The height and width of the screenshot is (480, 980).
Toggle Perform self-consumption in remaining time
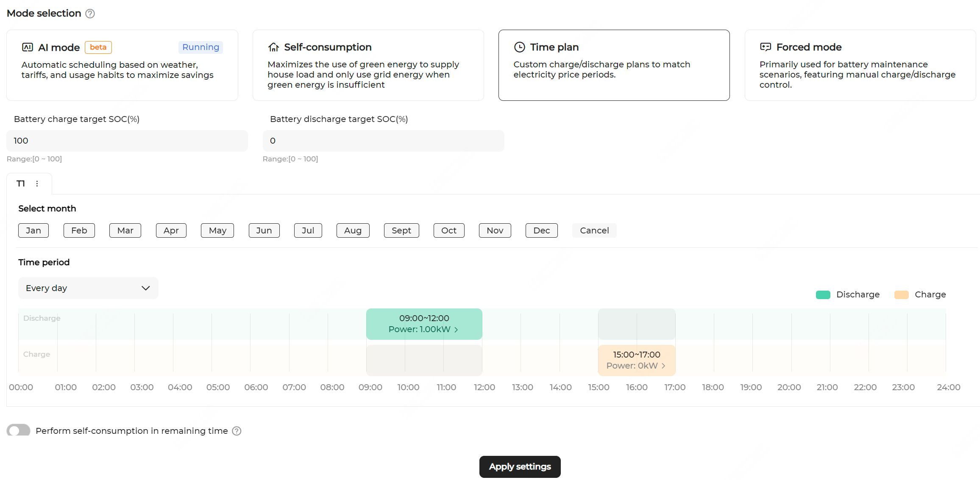[x=19, y=430]
